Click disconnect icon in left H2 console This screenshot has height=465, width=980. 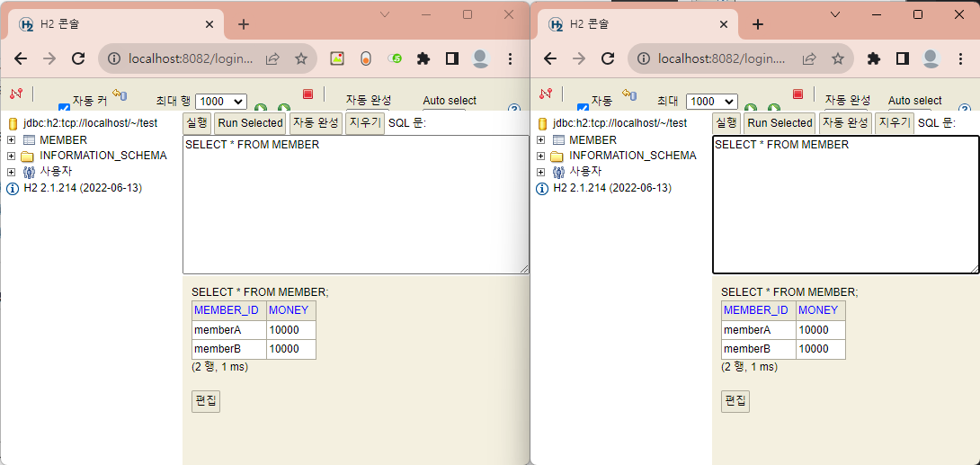pyautogui.click(x=16, y=94)
